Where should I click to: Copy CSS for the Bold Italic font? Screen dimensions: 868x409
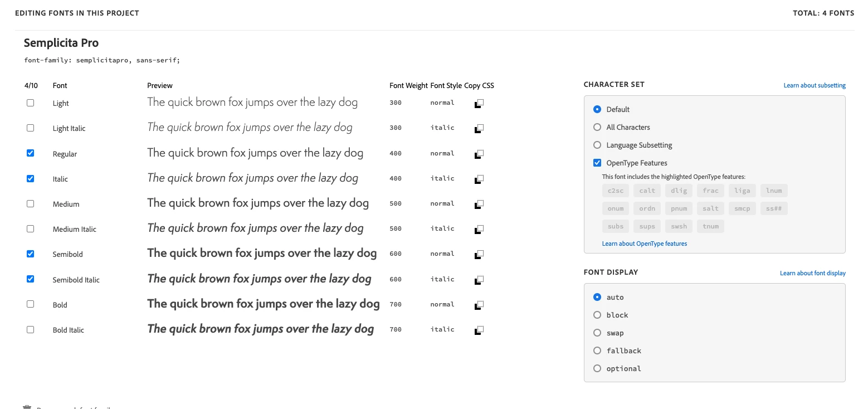click(479, 330)
